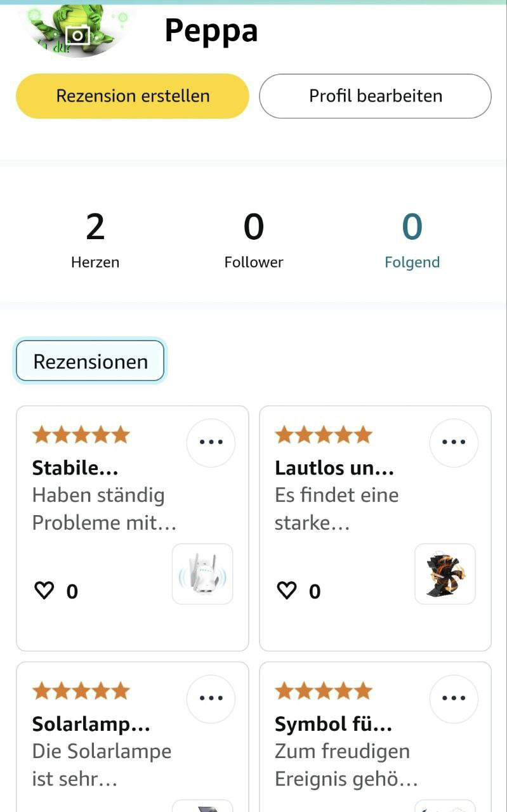Click Profil bearbeiten button

376,96
